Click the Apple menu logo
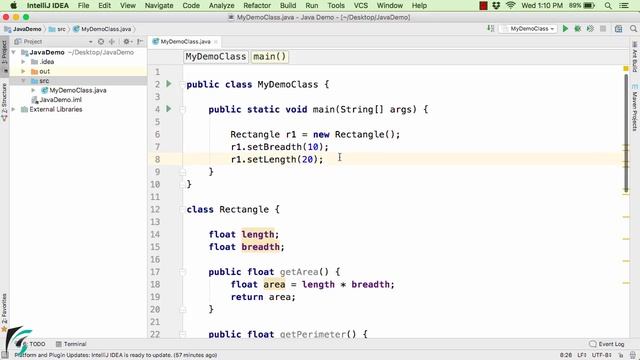The width and height of the screenshot is (640, 360). (x=13, y=5)
